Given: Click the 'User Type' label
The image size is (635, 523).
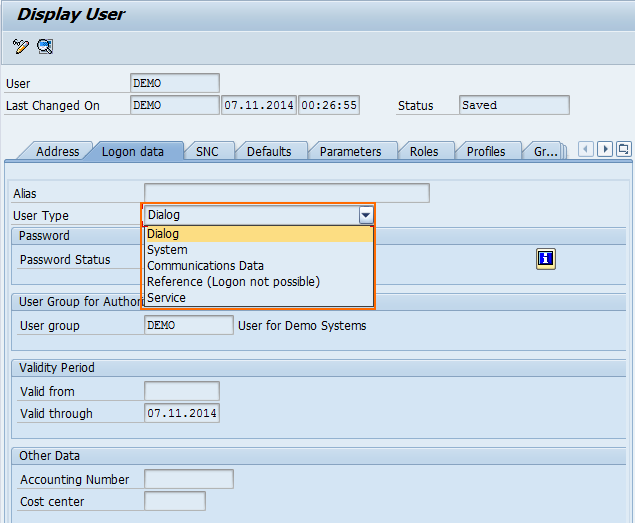Looking at the screenshot, I should coord(41,216).
